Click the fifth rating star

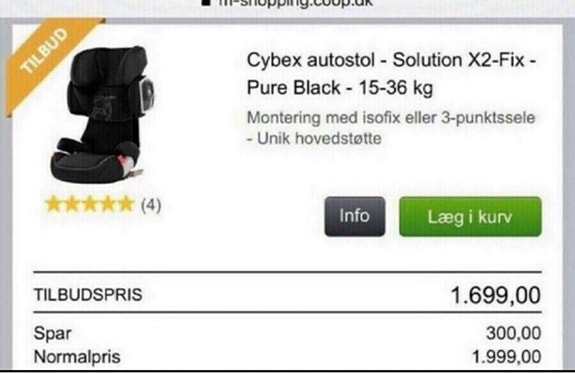pos(126,204)
